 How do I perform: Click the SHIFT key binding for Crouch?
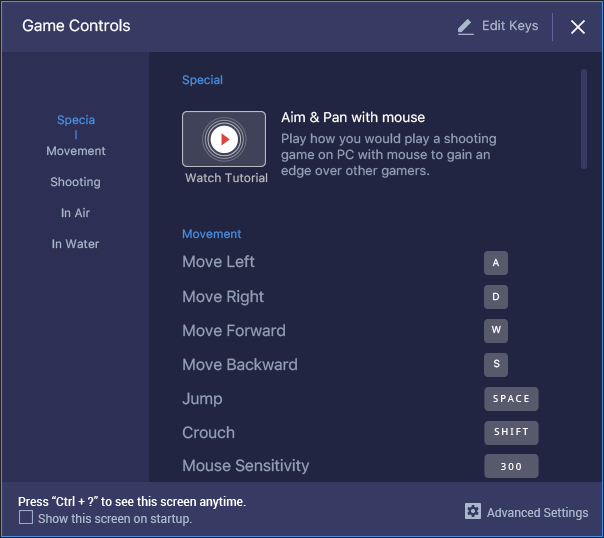pos(511,433)
